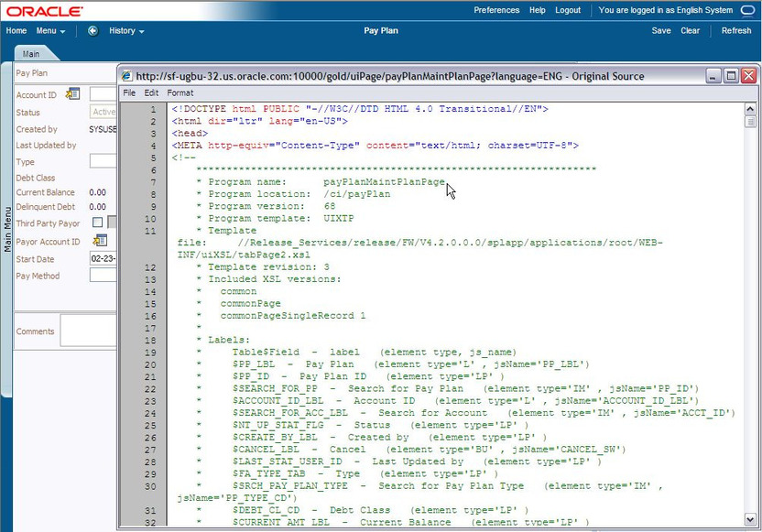Click the back navigation arrow icon

click(92, 29)
